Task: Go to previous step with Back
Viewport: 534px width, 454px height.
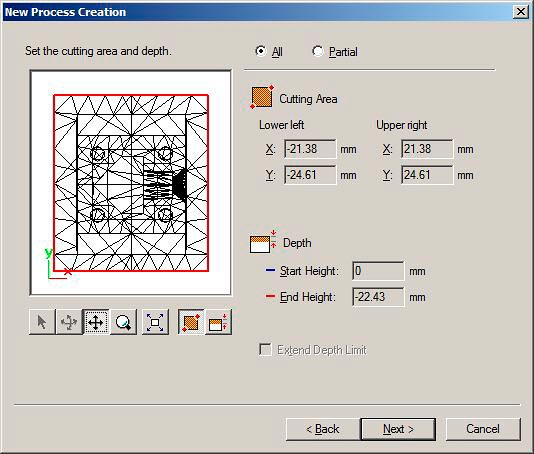Action: pos(323,429)
